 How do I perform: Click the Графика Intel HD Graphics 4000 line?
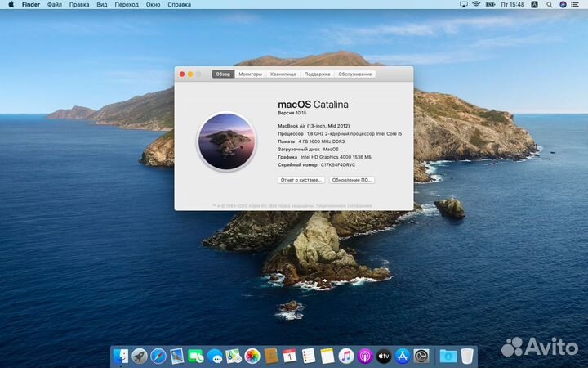(325, 157)
